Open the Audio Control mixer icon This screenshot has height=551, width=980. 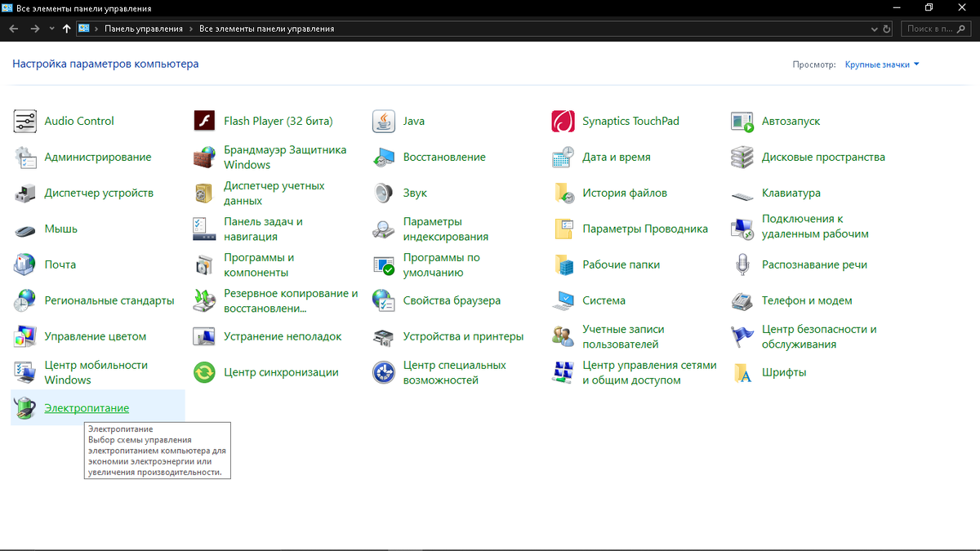[x=25, y=121]
